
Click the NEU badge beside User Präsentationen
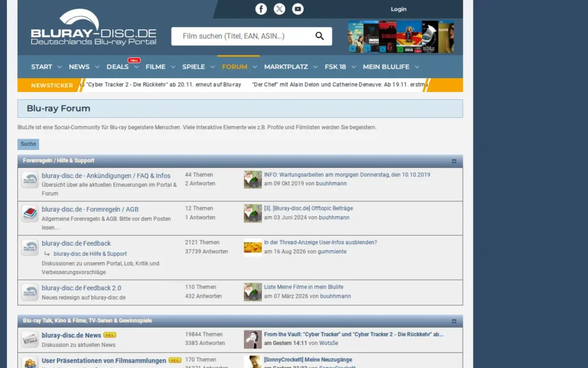175,360
